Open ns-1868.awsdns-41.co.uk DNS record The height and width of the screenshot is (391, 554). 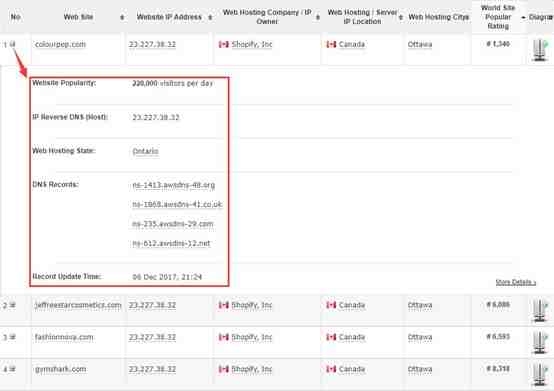point(177,205)
